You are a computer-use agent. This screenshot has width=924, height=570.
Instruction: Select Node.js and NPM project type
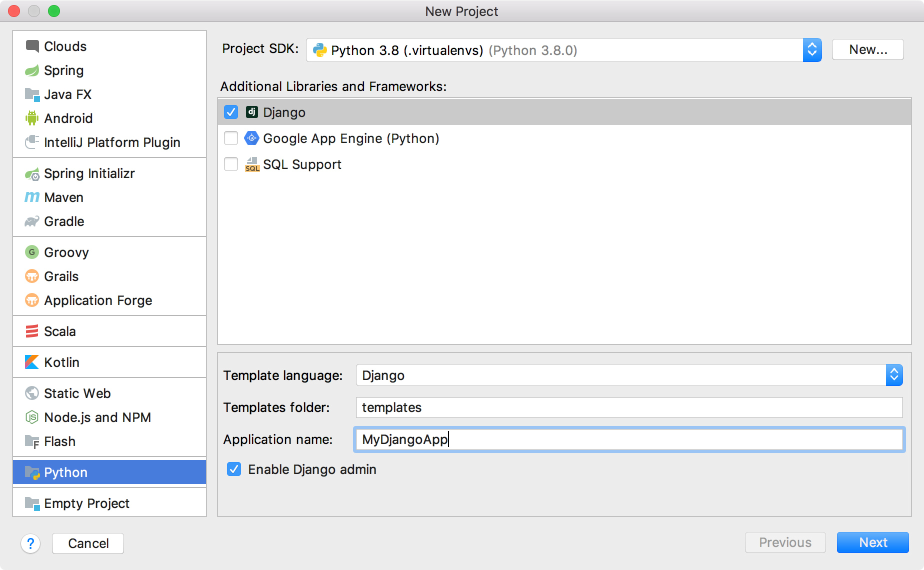point(97,417)
